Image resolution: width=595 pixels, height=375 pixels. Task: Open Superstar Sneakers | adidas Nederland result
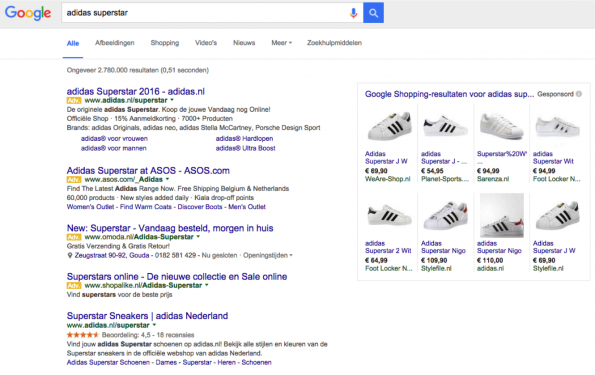[147, 316]
